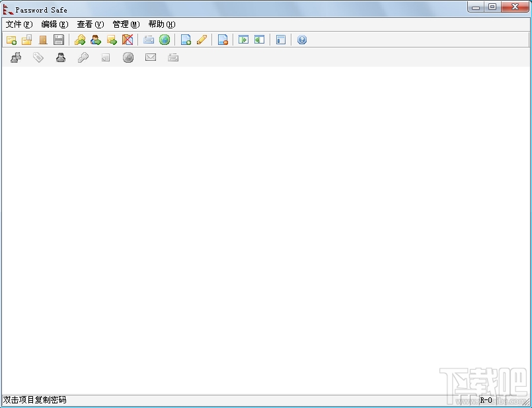Click the gray tag title icon
This screenshot has height=408, width=532.
(x=38, y=57)
